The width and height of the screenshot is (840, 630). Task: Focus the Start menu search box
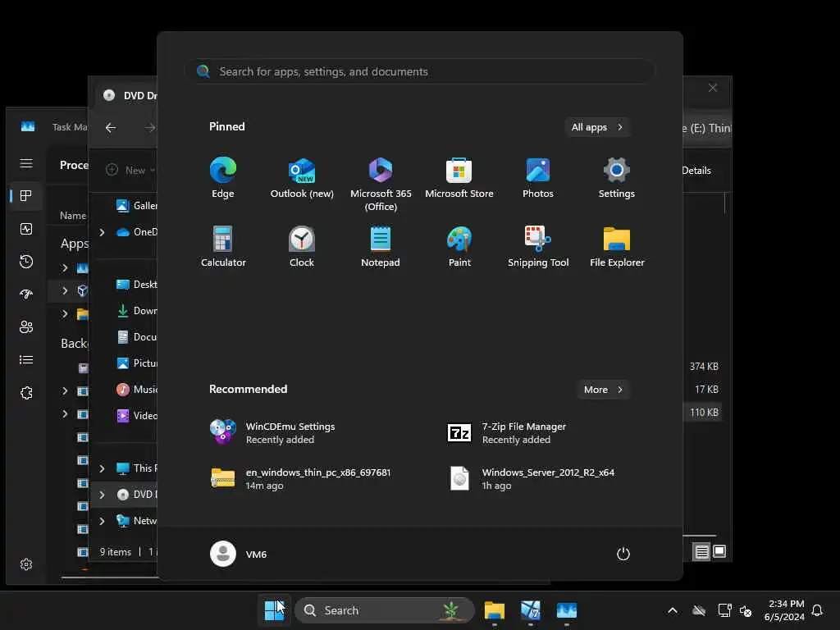420,71
